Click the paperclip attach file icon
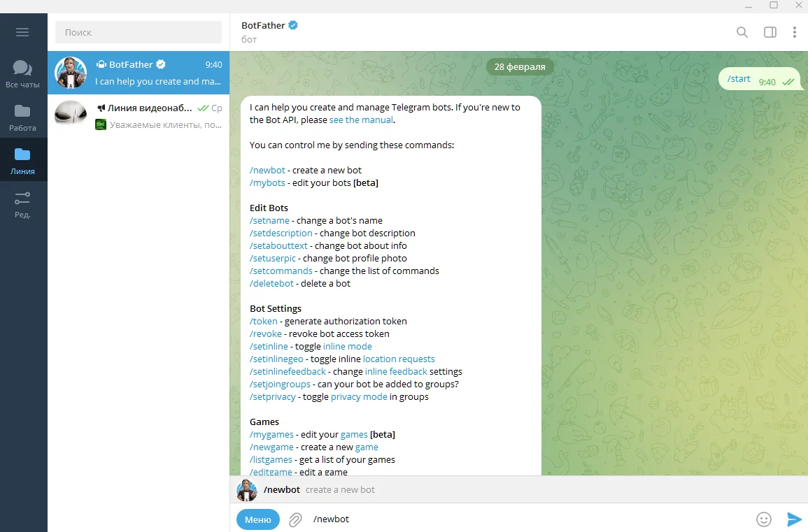This screenshot has height=532, width=808. 296,519
